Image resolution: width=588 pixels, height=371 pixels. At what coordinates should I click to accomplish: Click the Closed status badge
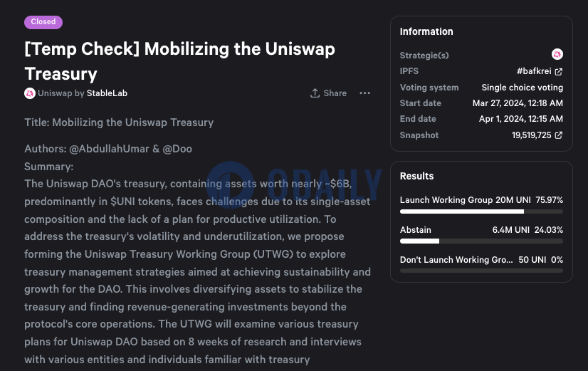tap(43, 22)
